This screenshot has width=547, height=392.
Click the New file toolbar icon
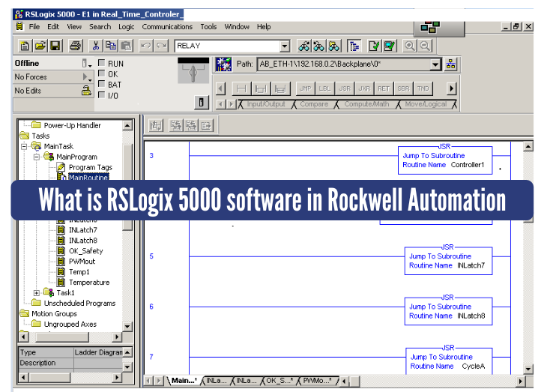click(x=25, y=46)
